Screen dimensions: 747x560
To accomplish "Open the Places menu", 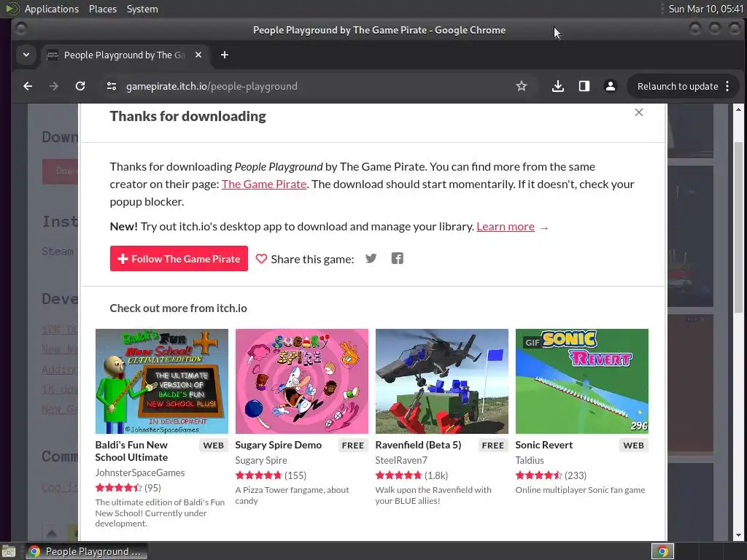I will 102,9.
